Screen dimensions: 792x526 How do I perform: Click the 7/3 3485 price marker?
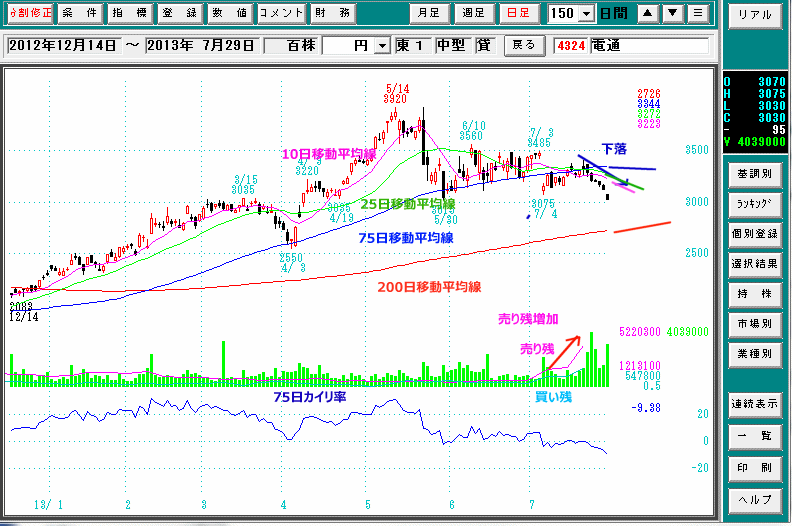coord(540,137)
